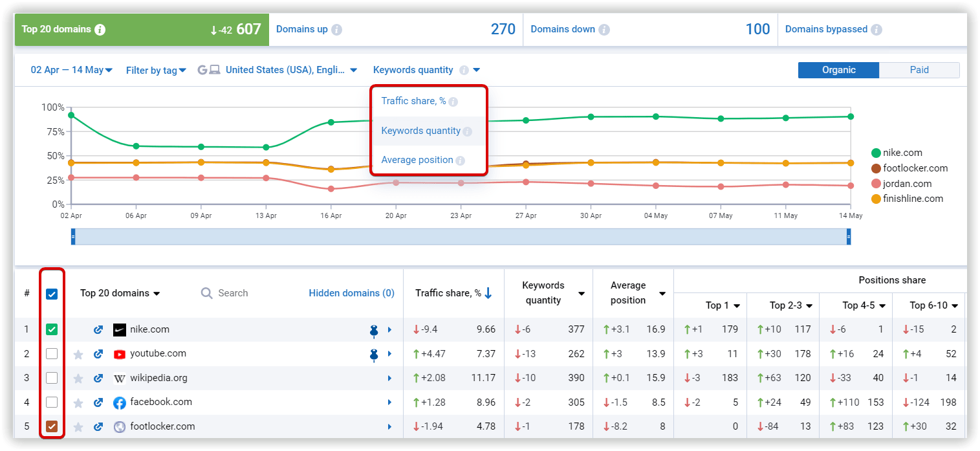
Task: Open Keywords quantity column header dropdown
Action: click(582, 294)
